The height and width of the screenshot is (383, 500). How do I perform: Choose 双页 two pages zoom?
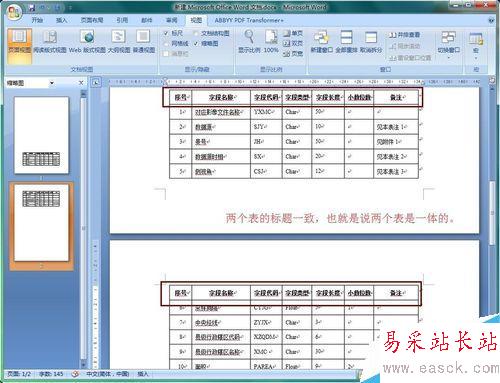[293, 43]
